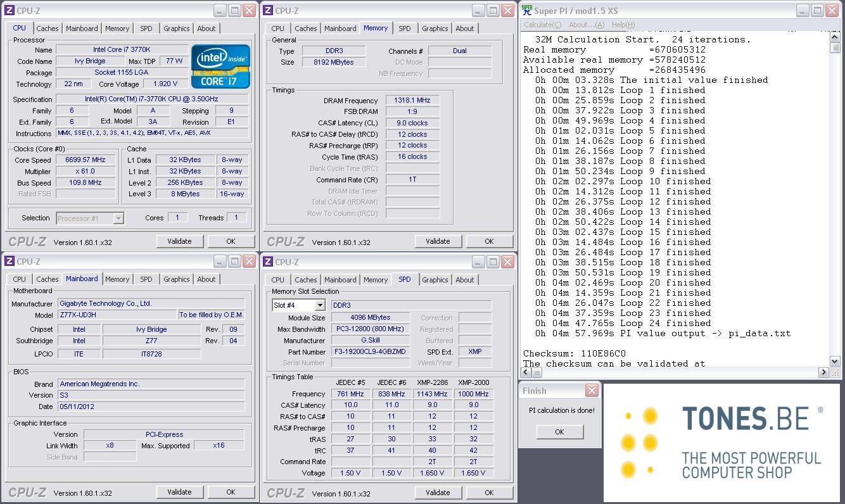Minimize the CPU-Z Mainboard window
845x504 pixels.
220,261
